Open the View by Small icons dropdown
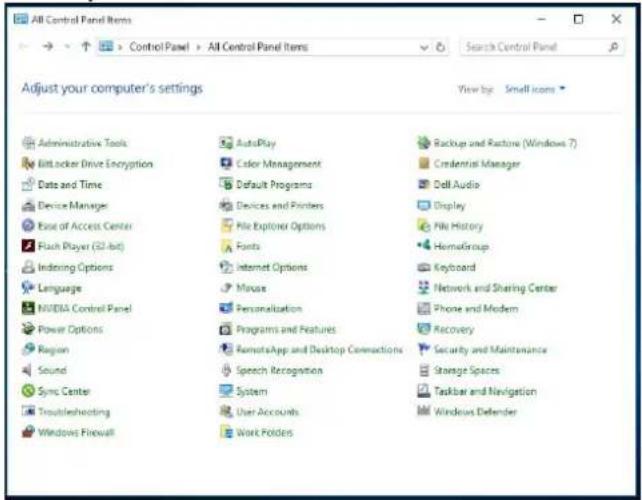The height and width of the screenshot is (500, 642). [535, 89]
